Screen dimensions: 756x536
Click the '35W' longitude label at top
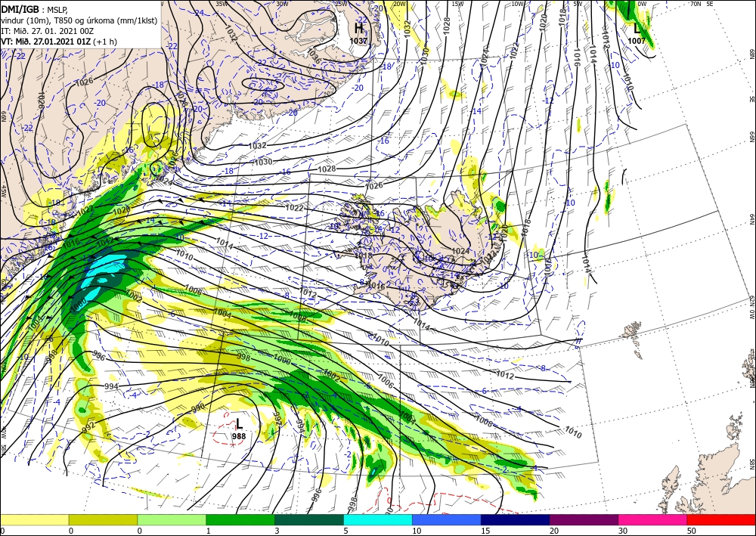pyautogui.click(x=222, y=4)
